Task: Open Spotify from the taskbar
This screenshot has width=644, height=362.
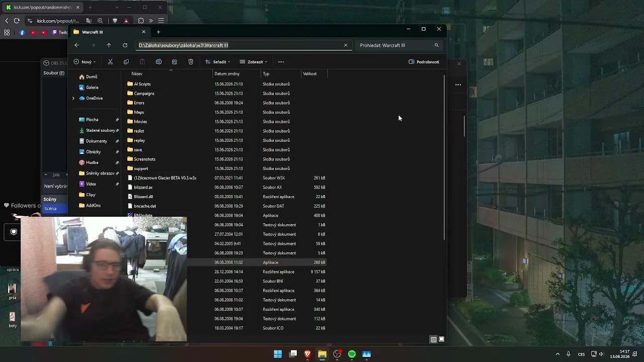Action: pos(352,354)
